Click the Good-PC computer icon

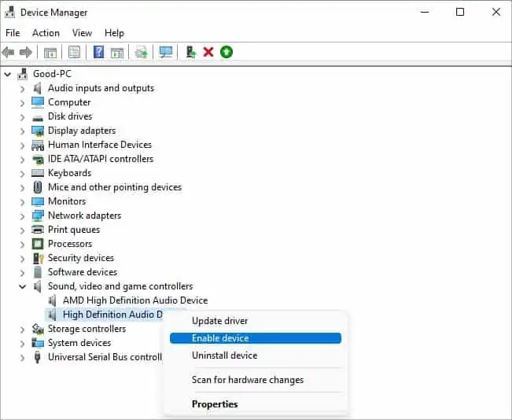point(23,74)
